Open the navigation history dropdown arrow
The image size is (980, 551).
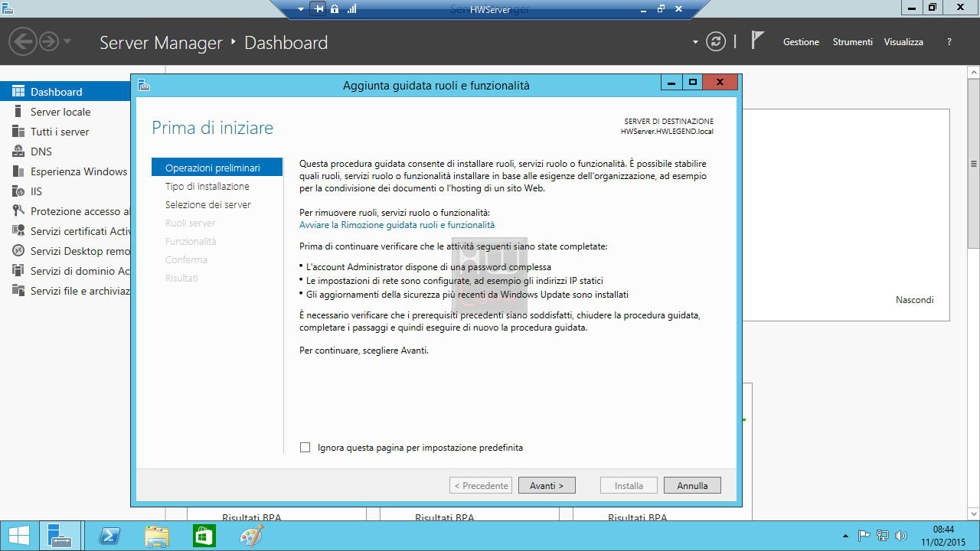[67, 41]
